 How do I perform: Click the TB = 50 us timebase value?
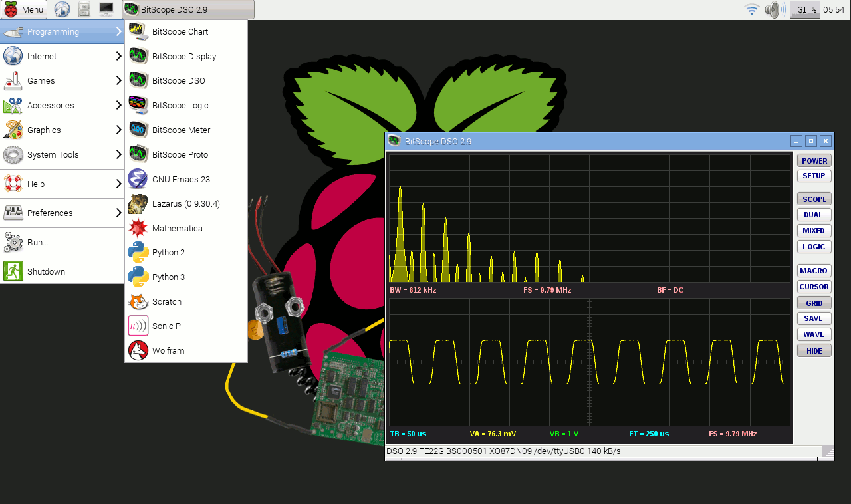[x=408, y=434]
